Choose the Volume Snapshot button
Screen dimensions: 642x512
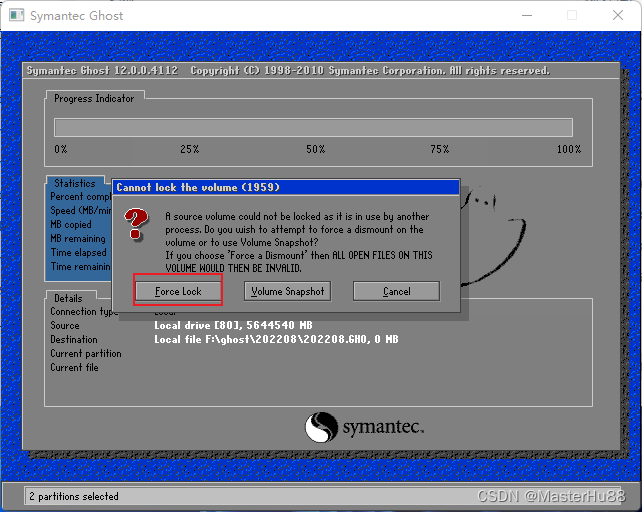click(x=287, y=291)
